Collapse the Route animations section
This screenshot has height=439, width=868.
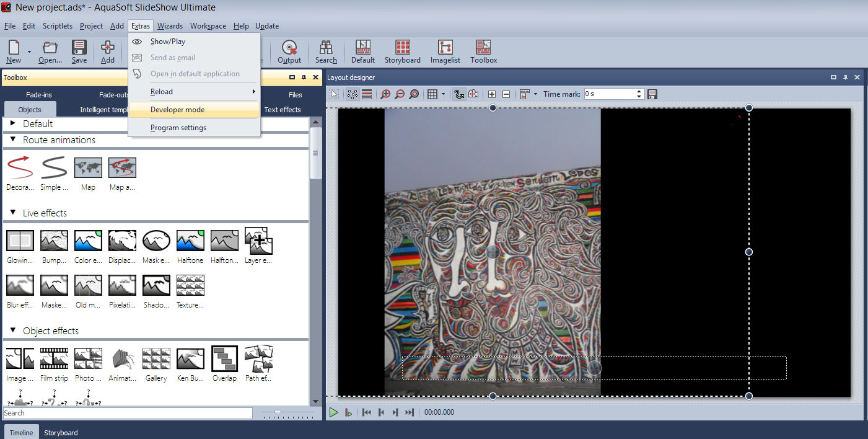(13, 140)
